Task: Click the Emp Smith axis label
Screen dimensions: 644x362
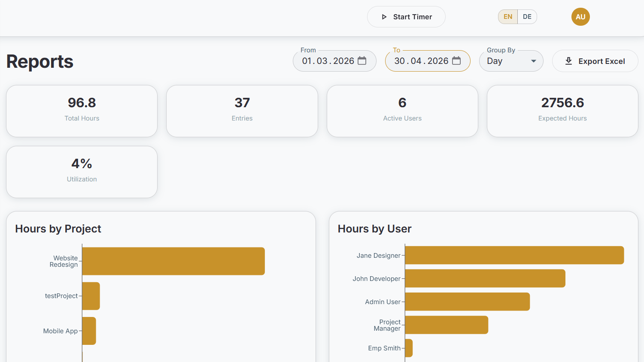Action: [384, 348]
